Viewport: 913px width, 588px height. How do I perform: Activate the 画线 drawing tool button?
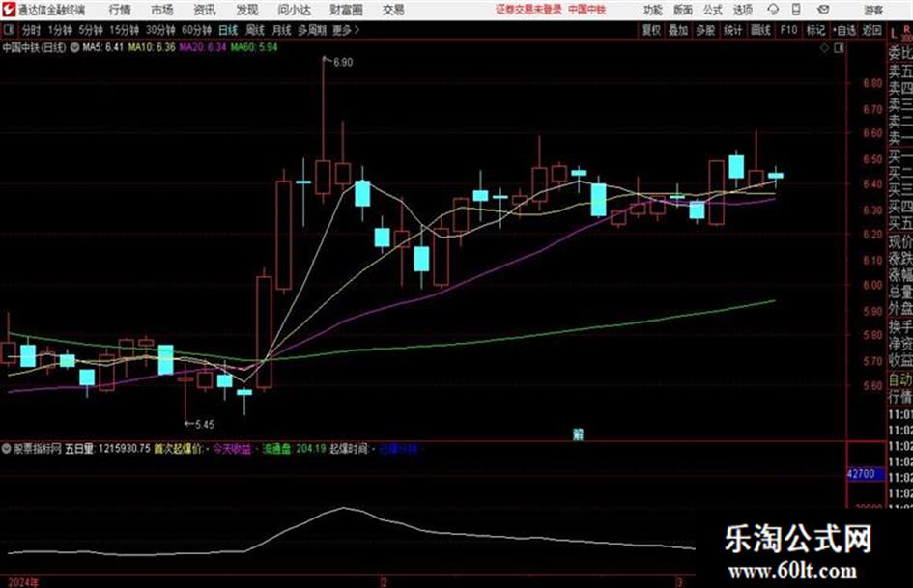[761, 30]
